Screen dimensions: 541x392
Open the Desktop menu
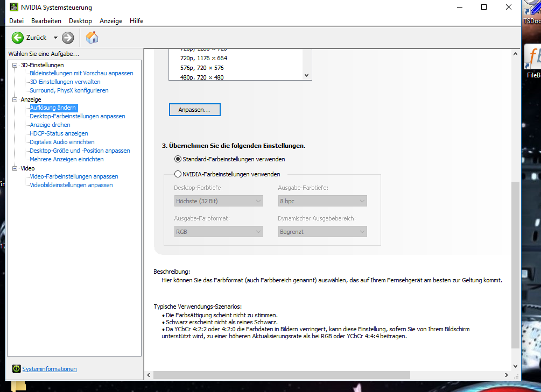tap(80, 21)
